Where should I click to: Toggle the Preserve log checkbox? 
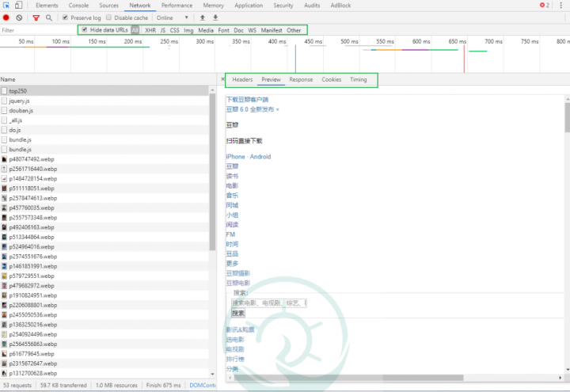click(x=66, y=17)
